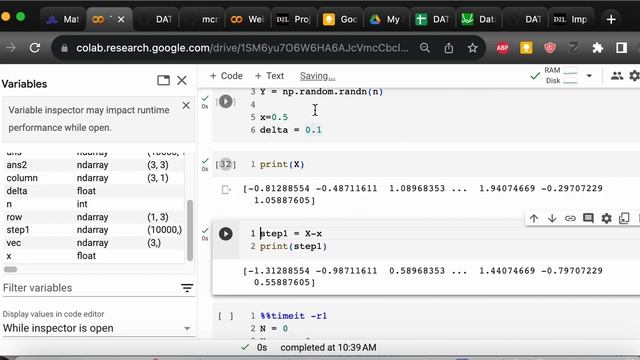Click the variables list vertical scrollbar
This screenshot has height=360, width=640.
(190, 230)
